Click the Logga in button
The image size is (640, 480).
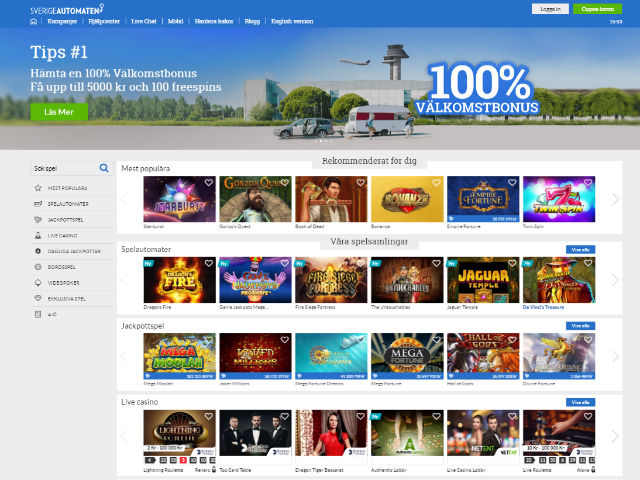click(x=550, y=9)
